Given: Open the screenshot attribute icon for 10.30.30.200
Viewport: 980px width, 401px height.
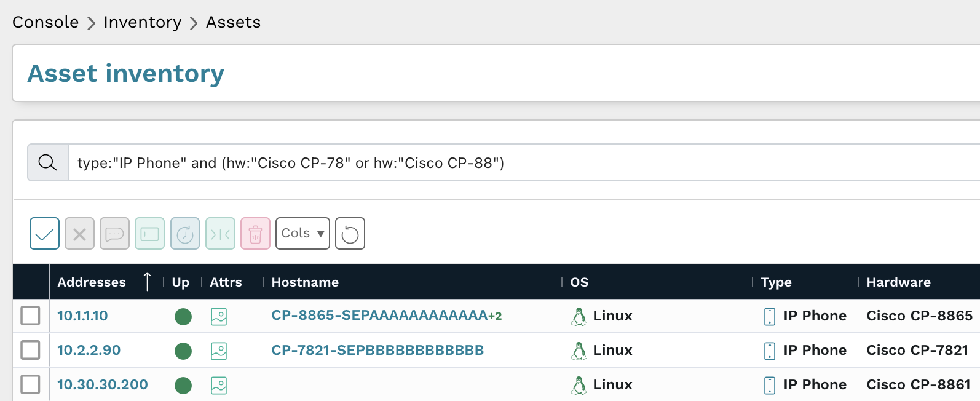Looking at the screenshot, I should (219, 385).
